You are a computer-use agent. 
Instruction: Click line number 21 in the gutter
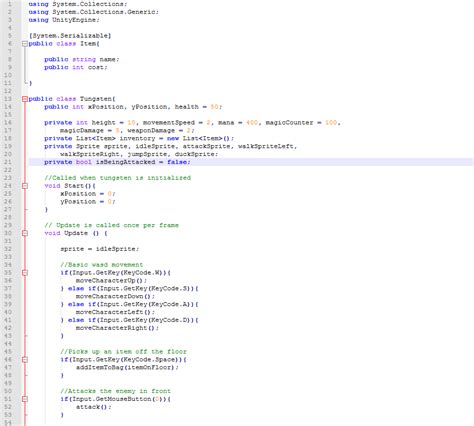tap(8, 162)
